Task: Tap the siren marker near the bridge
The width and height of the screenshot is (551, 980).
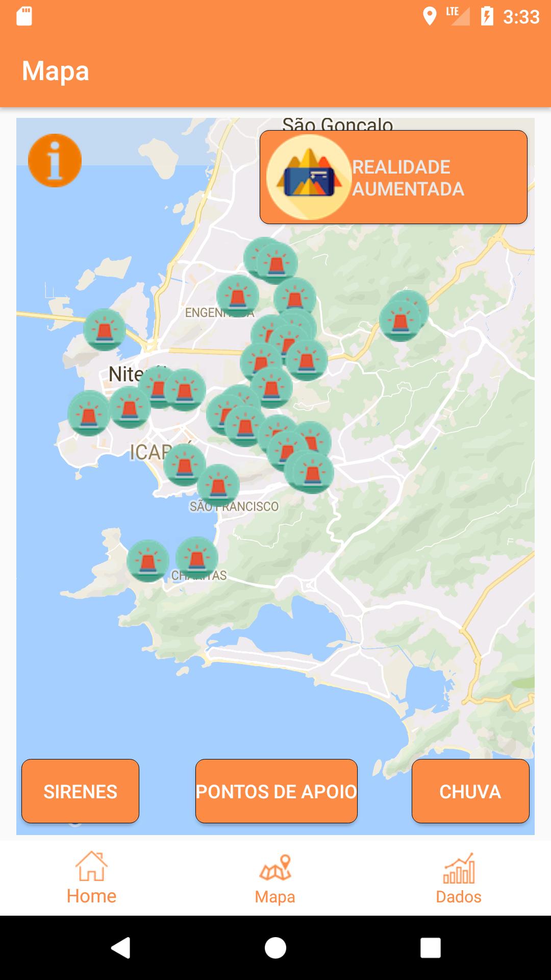Action: [105, 329]
